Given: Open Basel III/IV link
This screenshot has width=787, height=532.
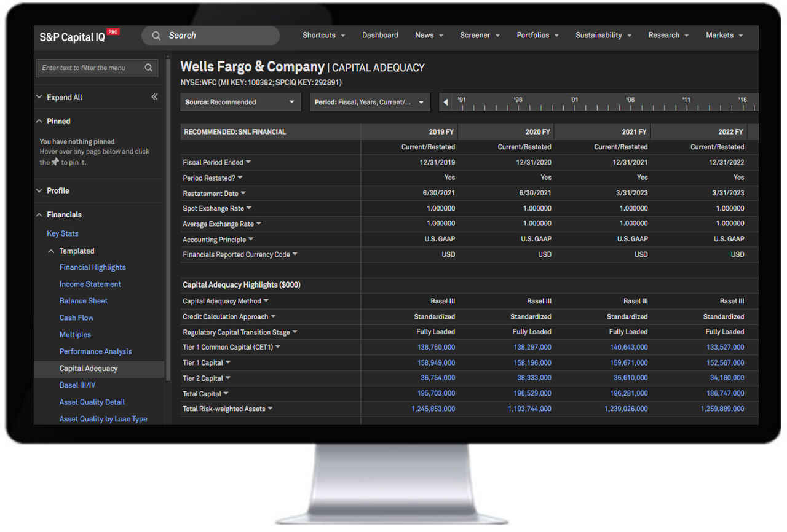Looking at the screenshot, I should [77, 385].
